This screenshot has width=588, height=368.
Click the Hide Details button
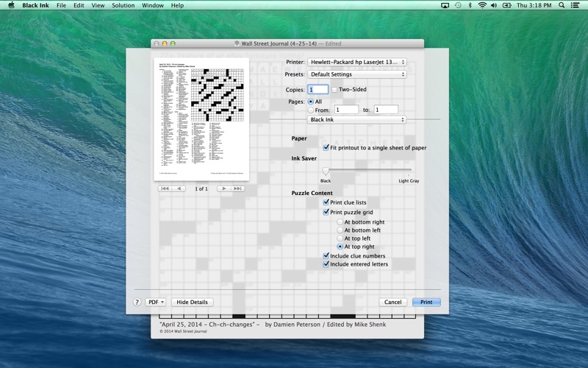[192, 302]
